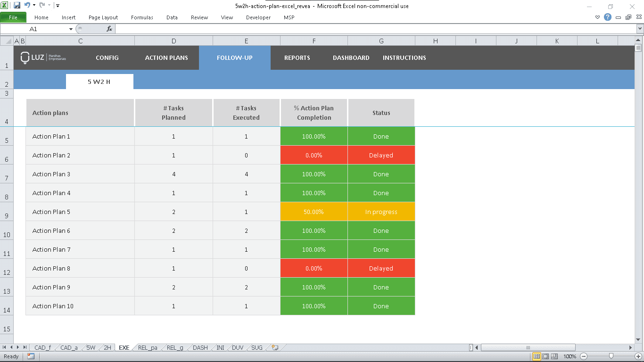Viewport: 644px width, 362px height.
Task: Go to previous sheet with navigation arrow
Action: coord(11,347)
